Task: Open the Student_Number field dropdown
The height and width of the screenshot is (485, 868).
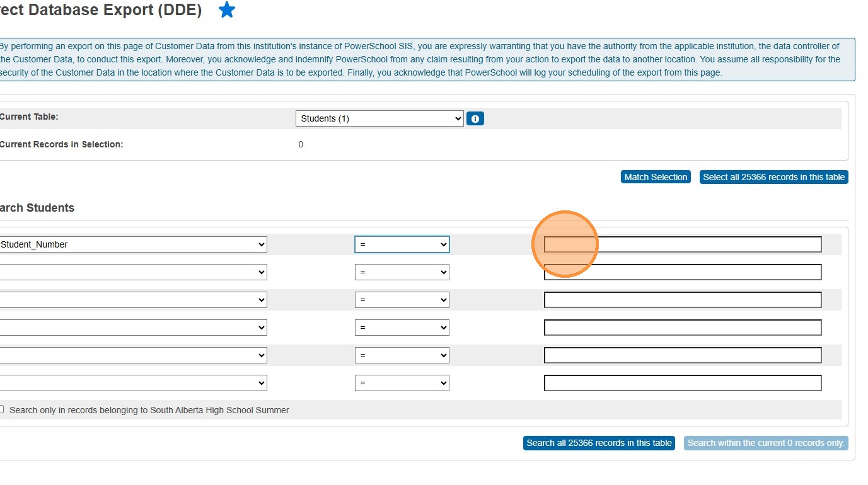Action: (x=133, y=244)
